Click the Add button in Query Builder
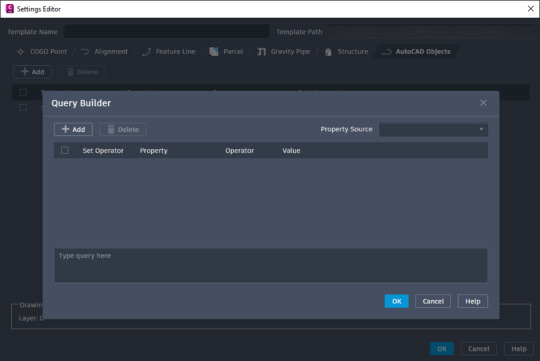The height and width of the screenshot is (361, 540). pyautogui.click(x=73, y=130)
